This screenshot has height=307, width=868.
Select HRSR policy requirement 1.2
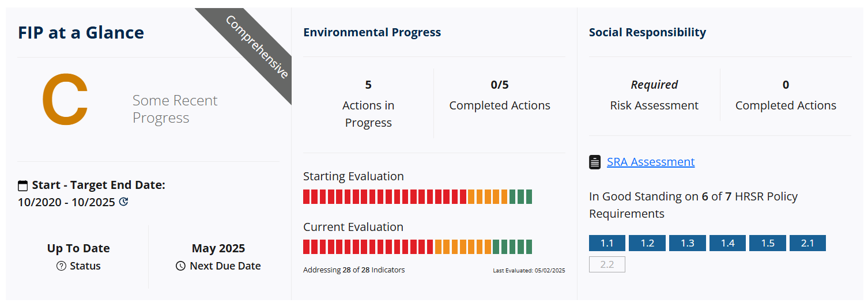(647, 243)
